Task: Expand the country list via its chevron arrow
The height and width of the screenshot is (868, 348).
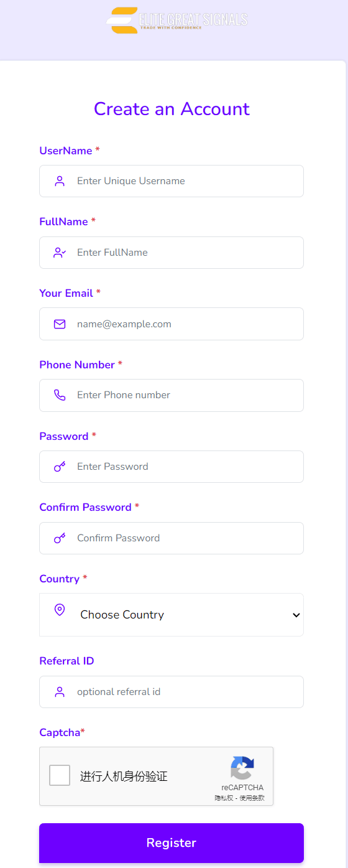Action: [296, 615]
